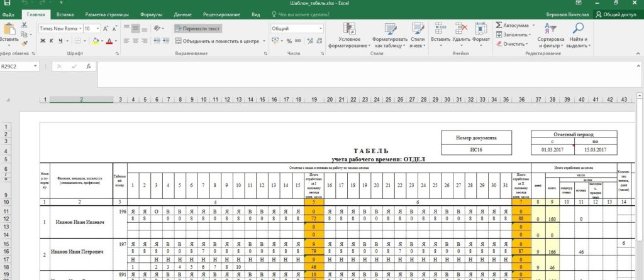Screen dimensions: 644x280
Task: Click the decrease decimal icon
Action: (319, 41)
